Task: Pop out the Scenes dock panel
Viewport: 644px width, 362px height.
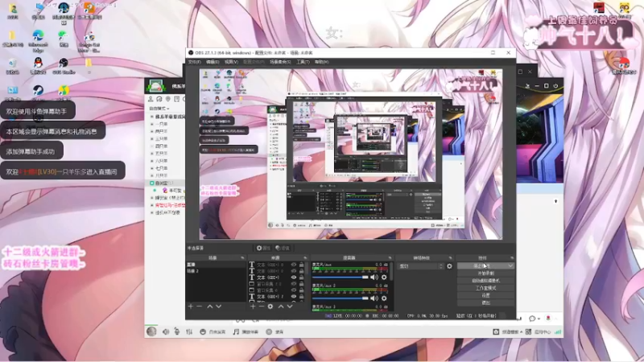Action: pos(242,257)
